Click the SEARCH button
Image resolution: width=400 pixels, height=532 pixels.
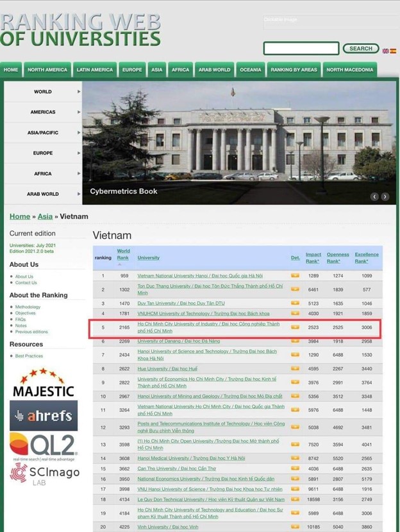[x=361, y=49]
